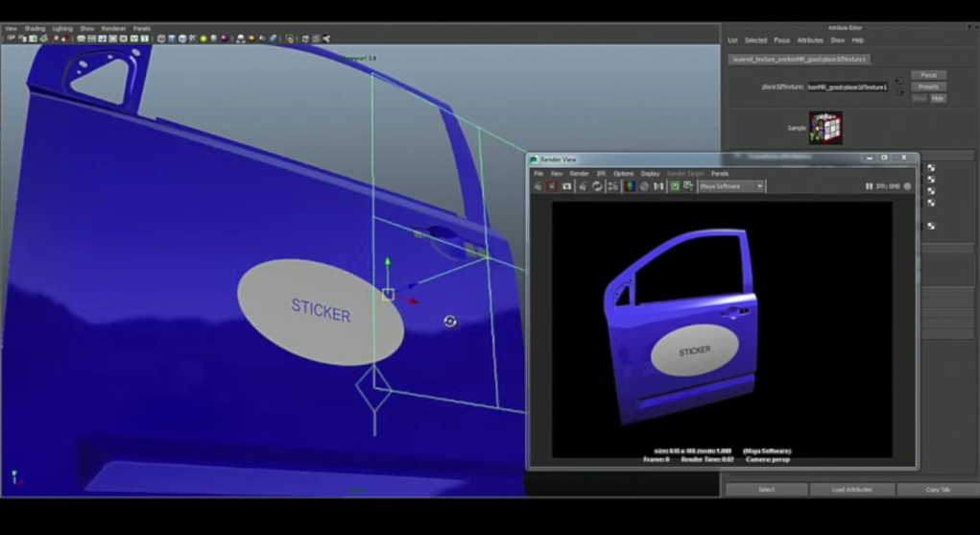Image resolution: width=980 pixels, height=535 pixels.
Task: Click the Presets button
Action: [x=928, y=86]
